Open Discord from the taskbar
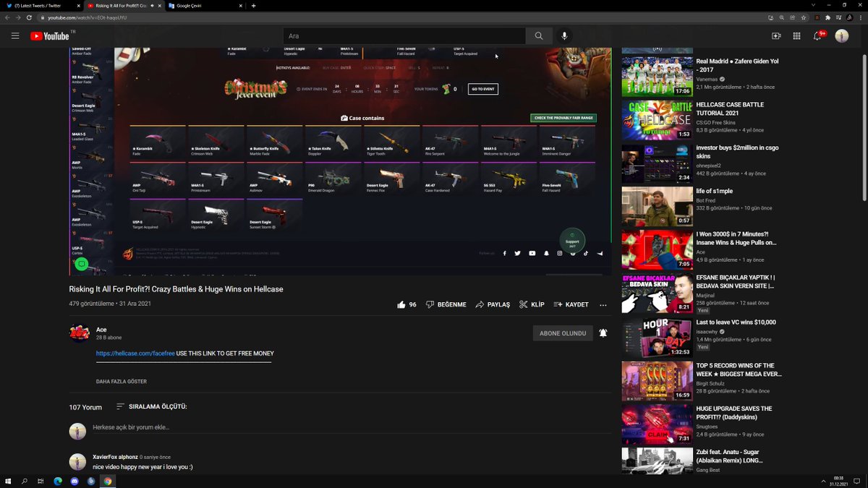868x488 pixels. tap(75, 481)
